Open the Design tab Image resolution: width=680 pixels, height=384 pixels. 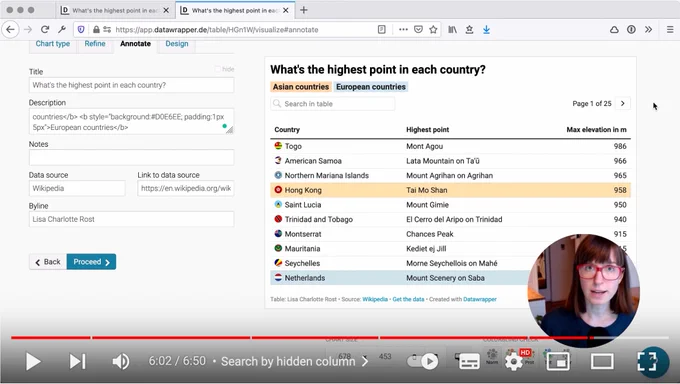point(177,43)
